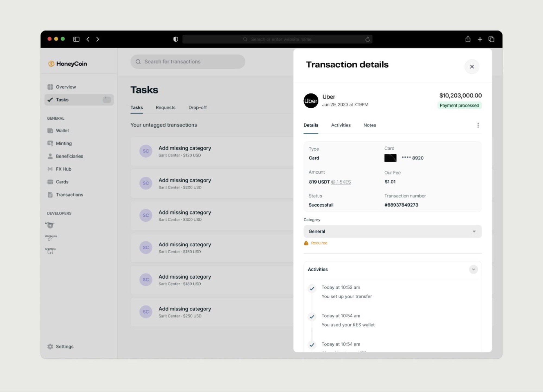Toggle the browser sidebar icon
This screenshot has width=543, height=392.
pyautogui.click(x=76, y=39)
